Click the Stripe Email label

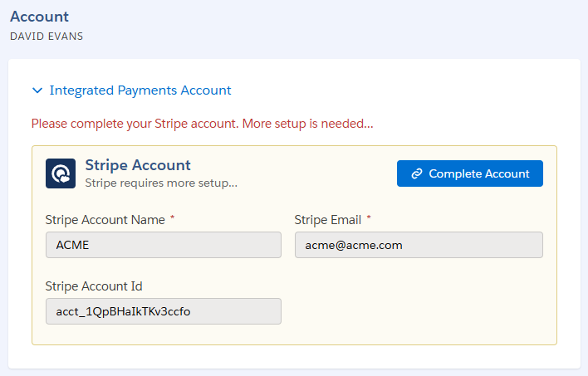[328, 220]
